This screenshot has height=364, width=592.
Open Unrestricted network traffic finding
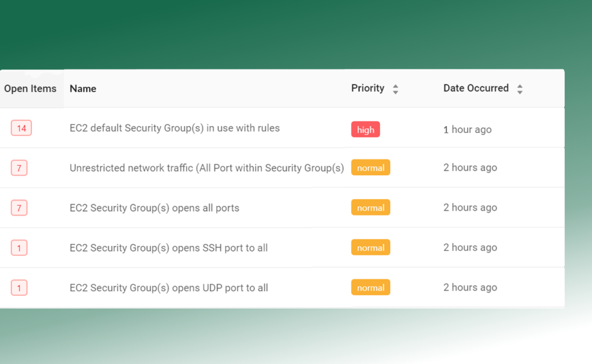206,168
